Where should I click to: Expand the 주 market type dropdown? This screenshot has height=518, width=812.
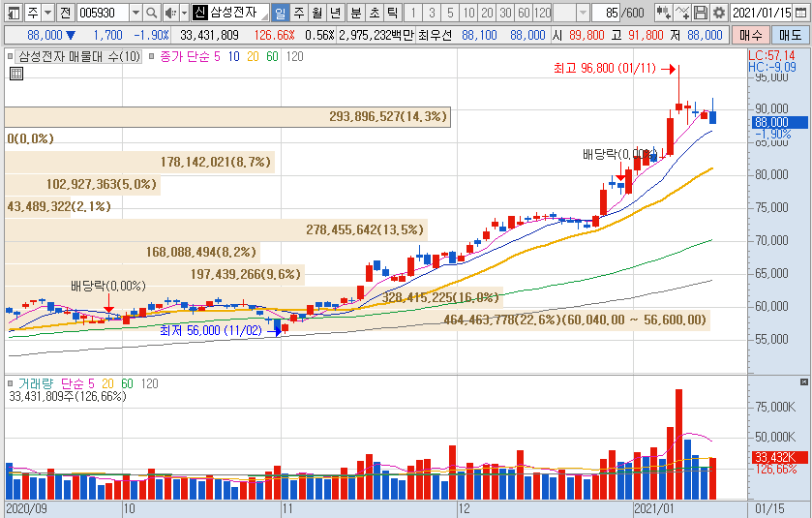tap(47, 13)
